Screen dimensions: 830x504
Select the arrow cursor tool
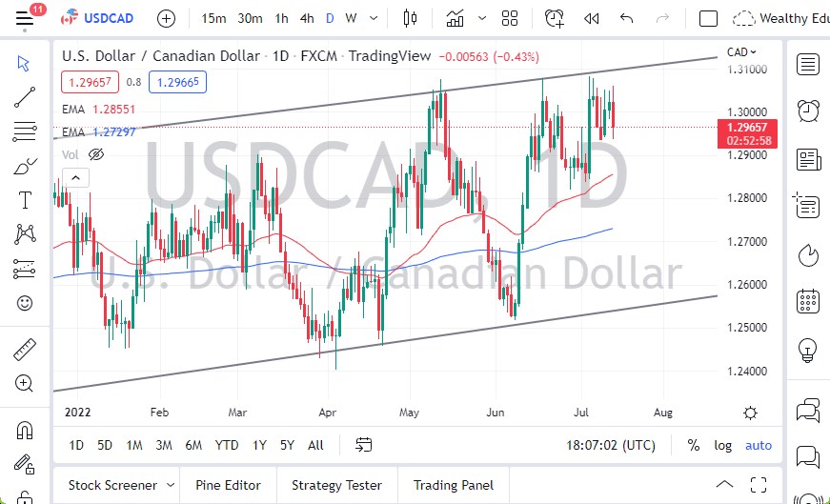24,64
